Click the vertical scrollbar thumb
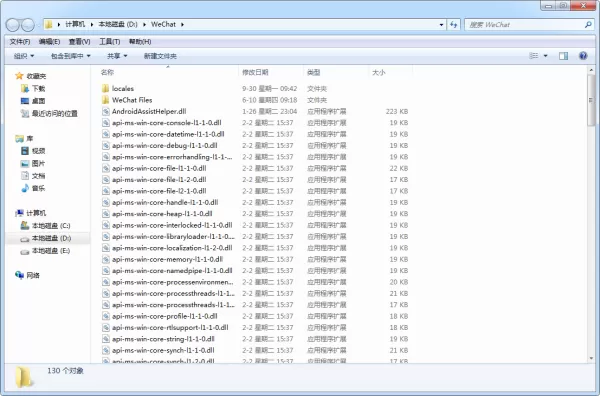 [592, 100]
